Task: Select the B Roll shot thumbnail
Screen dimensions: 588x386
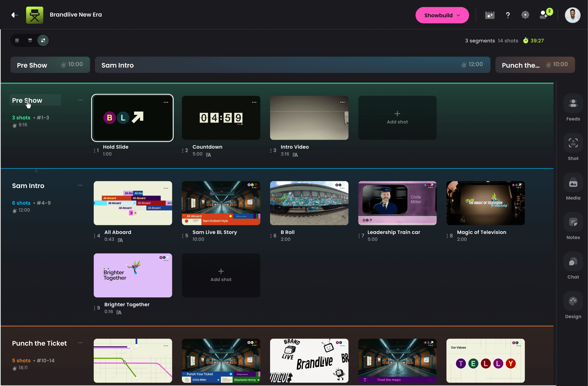Action: click(309, 203)
